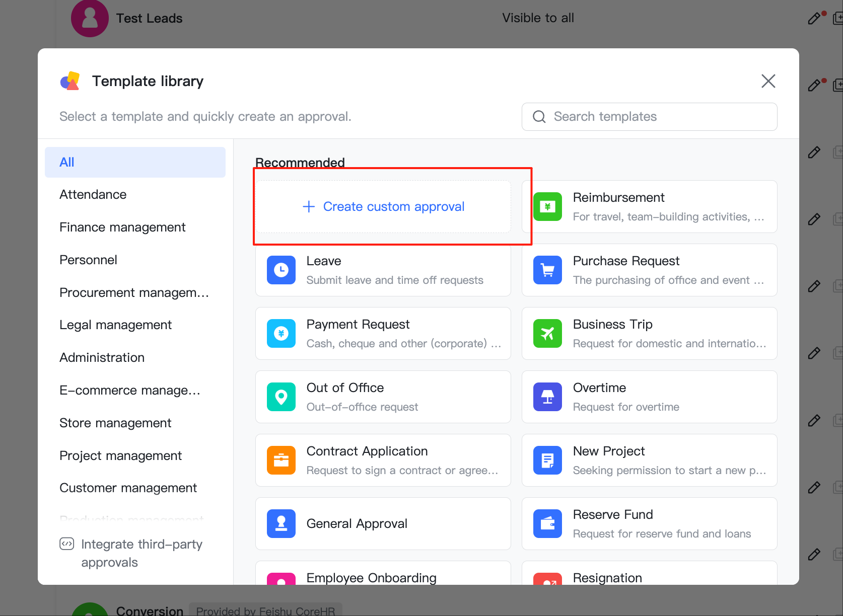Screen dimensions: 843x616
Task: Close the Template library dialog
Action: [768, 81]
